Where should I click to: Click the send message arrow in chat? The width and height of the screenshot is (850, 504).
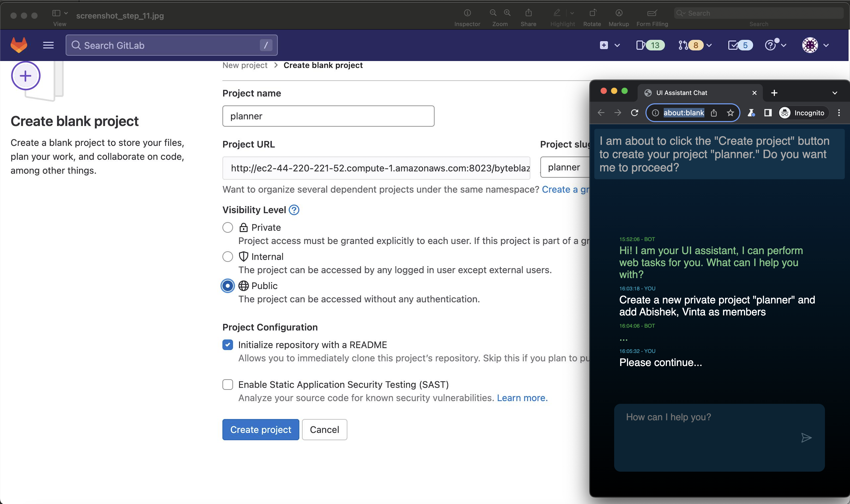click(x=806, y=438)
